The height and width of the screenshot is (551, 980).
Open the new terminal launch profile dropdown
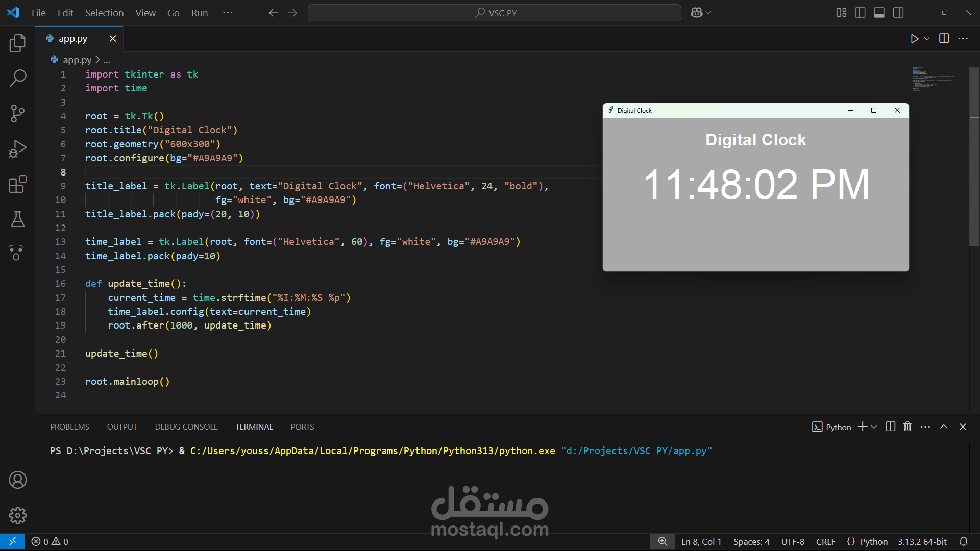(x=874, y=427)
